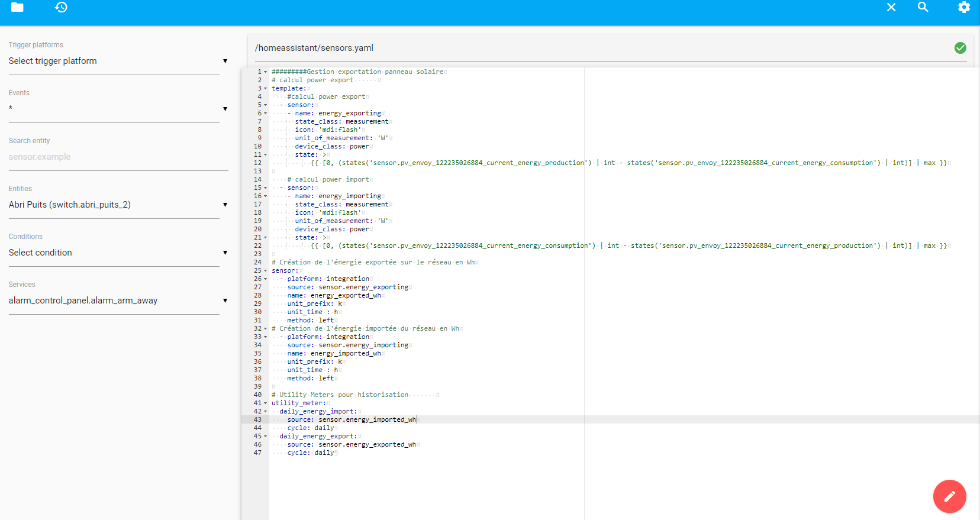Click the text 'name: energy_importing'
Screen dimensions: 980x520
click(x=338, y=196)
